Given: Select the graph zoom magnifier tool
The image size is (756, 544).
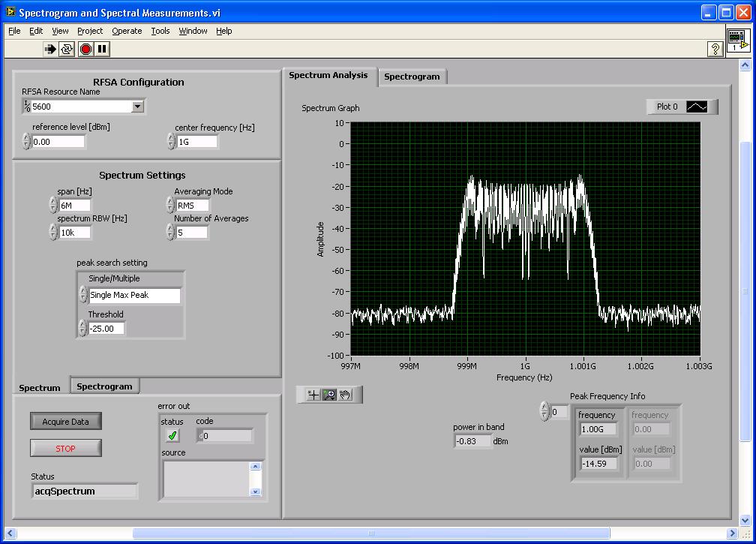Looking at the screenshot, I should pos(328,395).
